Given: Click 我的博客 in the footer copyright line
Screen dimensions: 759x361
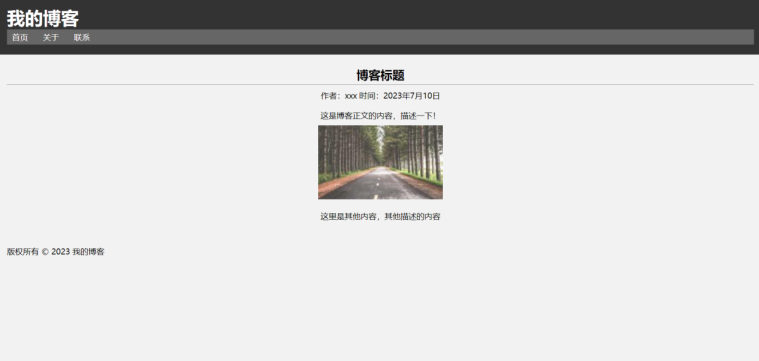Looking at the screenshot, I should (x=88, y=252).
